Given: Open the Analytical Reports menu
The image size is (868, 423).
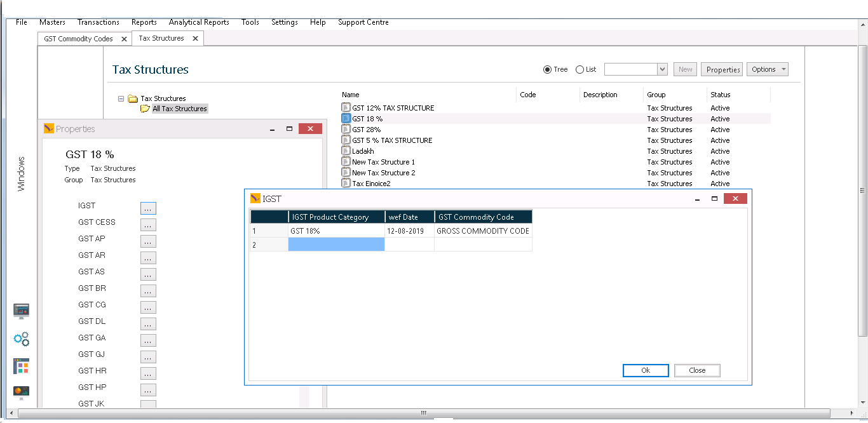Looking at the screenshot, I should point(199,22).
